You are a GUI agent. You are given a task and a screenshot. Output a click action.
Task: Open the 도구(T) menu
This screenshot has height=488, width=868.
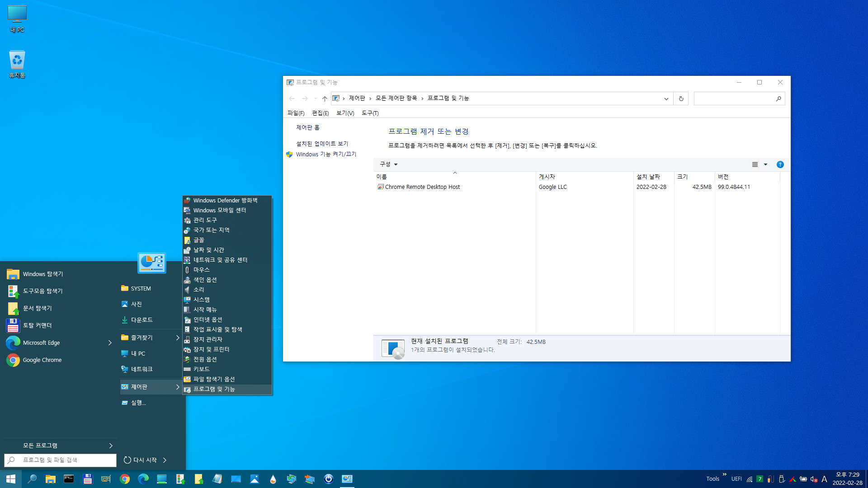click(x=370, y=113)
